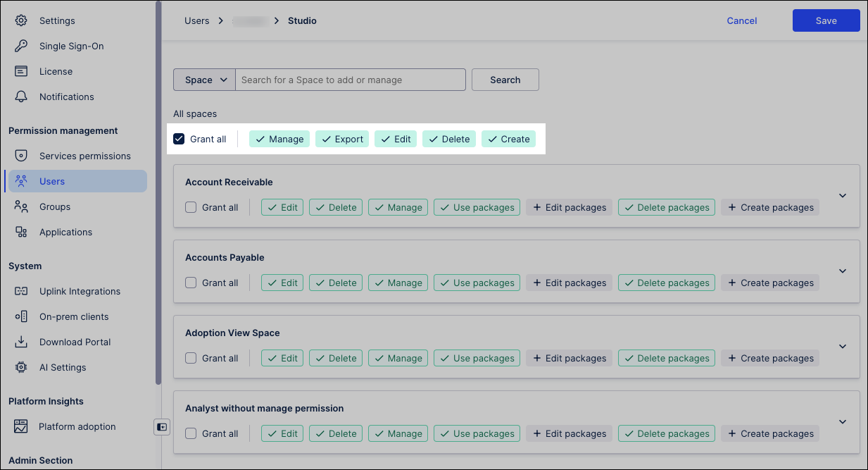Select the Single Sign-On sidebar icon

[x=21, y=46]
